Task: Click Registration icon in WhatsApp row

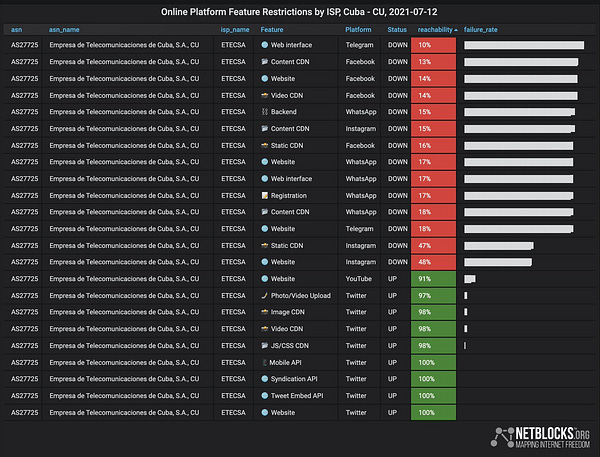Action: point(264,196)
